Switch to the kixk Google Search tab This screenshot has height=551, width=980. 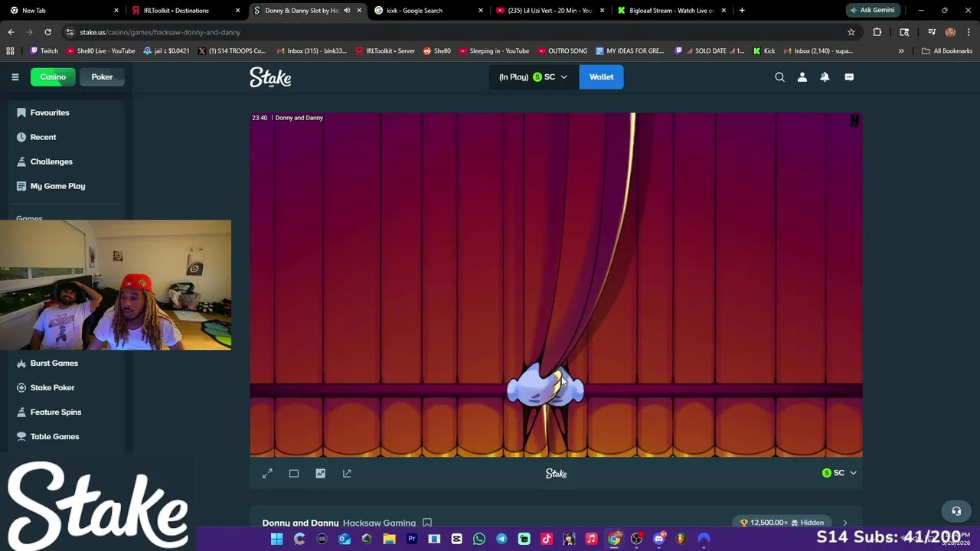point(429,11)
